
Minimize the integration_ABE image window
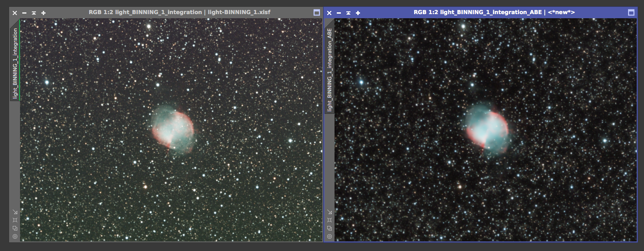tap(339, 13)
